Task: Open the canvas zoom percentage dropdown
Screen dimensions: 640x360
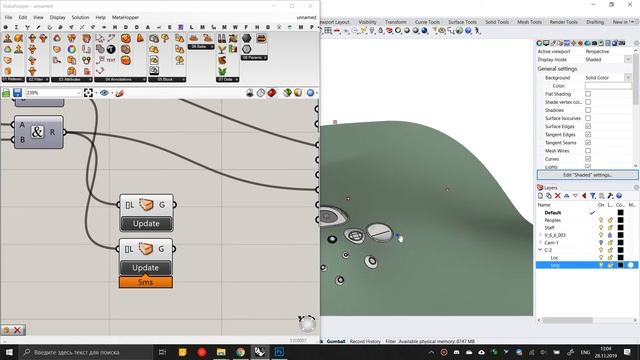Action: 78,93
